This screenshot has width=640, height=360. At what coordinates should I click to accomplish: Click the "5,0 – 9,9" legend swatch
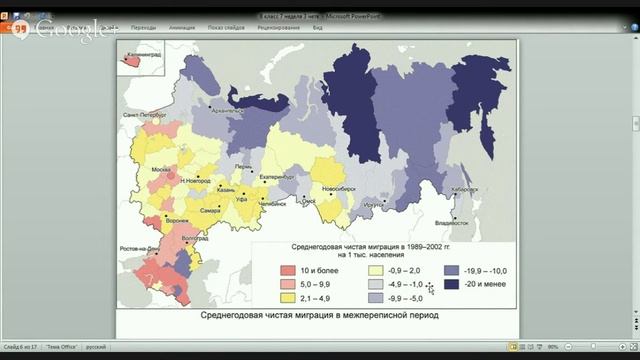click(288, 284)
